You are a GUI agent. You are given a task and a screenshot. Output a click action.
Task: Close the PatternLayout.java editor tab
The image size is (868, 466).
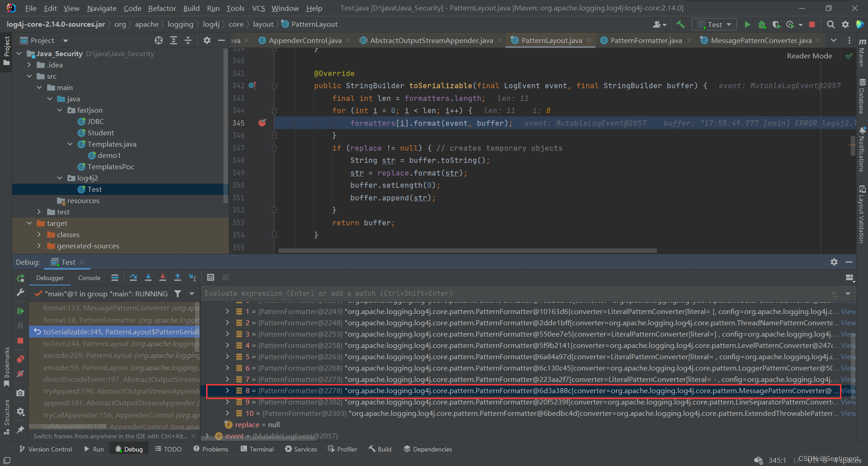pyautogui.click(x=589, y=40)
